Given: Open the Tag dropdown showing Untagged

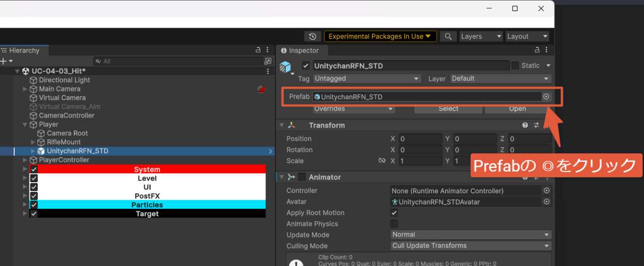Looking at the screenshot, I should click(x=367, y=79).
